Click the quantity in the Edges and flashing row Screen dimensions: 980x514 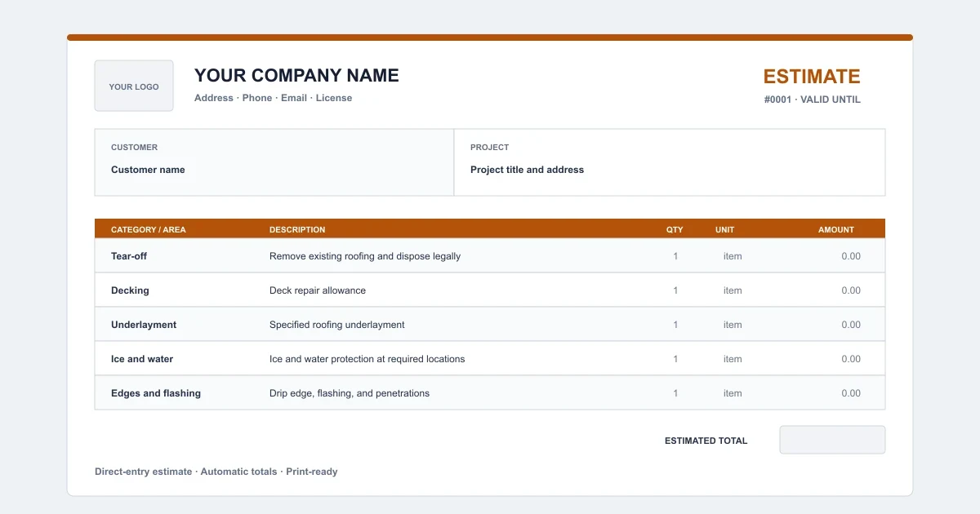click(675, 393)
